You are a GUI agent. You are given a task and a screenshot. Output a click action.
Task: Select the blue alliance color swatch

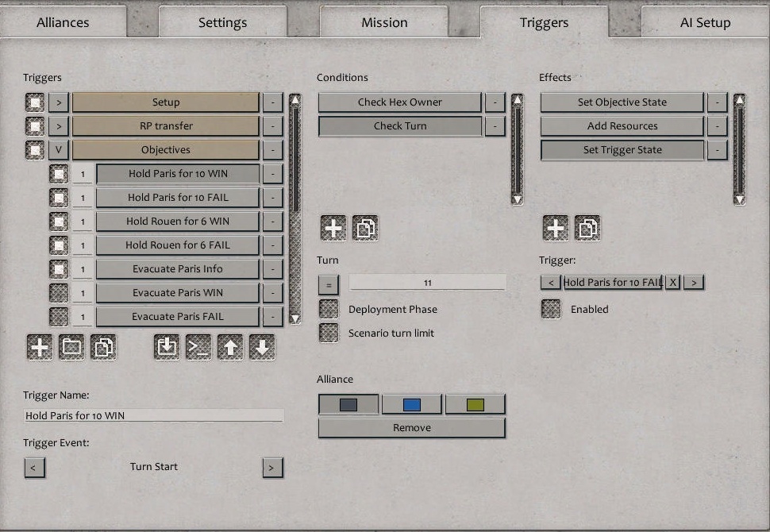pos(411,403)
